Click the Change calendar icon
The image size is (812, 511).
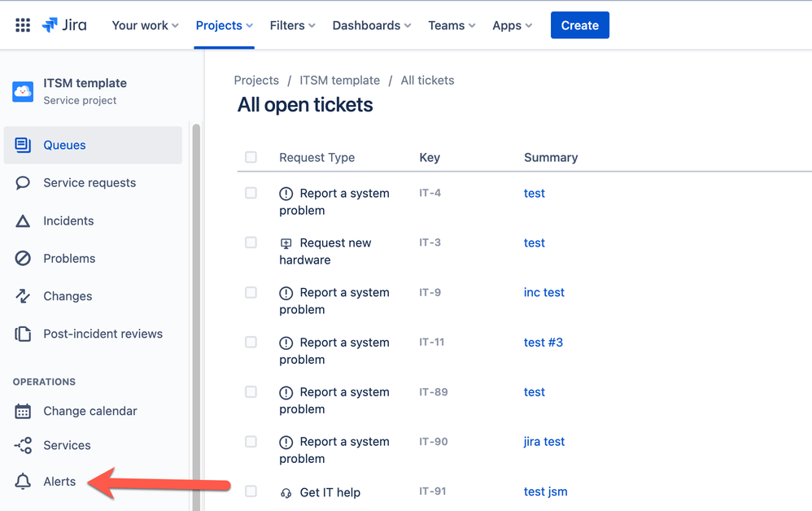tap(23, 411)
